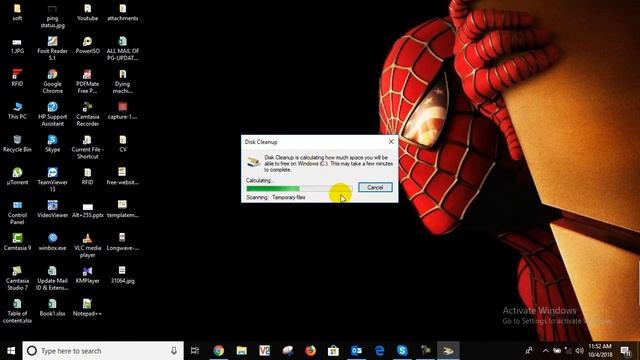Open the soft folder on desktop
The image size is (640, 360).
17,12
